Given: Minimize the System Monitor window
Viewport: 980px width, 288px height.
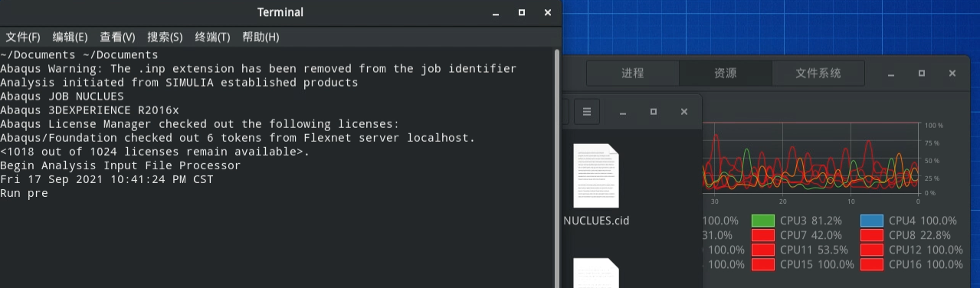Looking at the screenshot, I should point(892,74).
